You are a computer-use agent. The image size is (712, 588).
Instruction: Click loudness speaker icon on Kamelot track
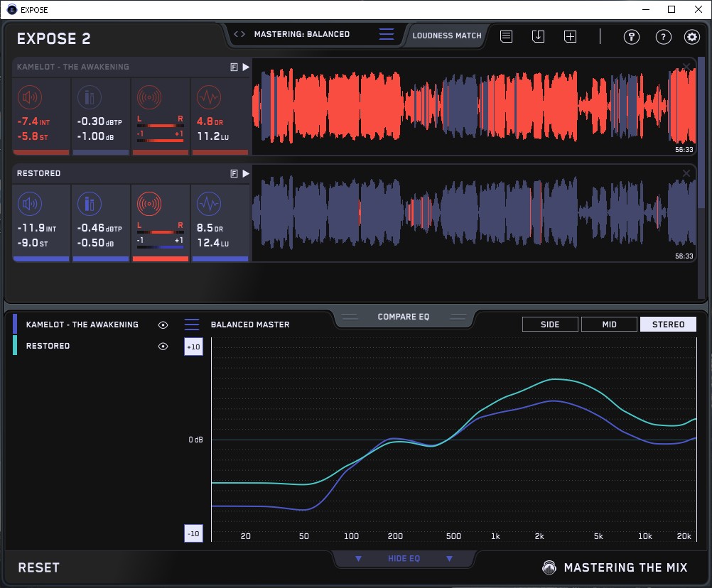tap(30, 97)
